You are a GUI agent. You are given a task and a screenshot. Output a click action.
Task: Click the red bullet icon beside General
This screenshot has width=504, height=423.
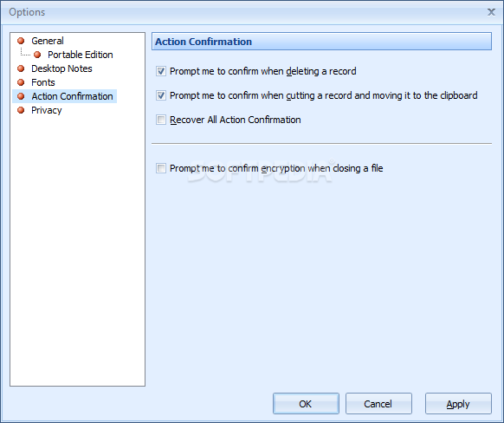(x=21, y=41)
